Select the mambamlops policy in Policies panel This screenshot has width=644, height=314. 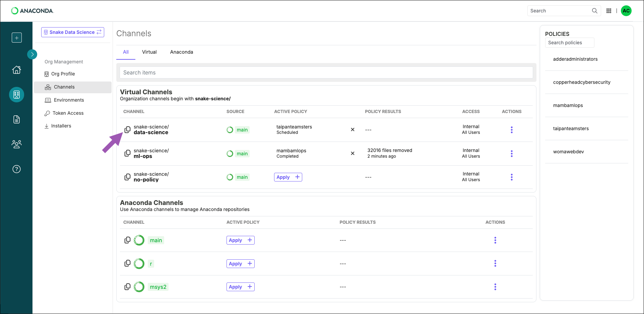click(x=568, y=105)
